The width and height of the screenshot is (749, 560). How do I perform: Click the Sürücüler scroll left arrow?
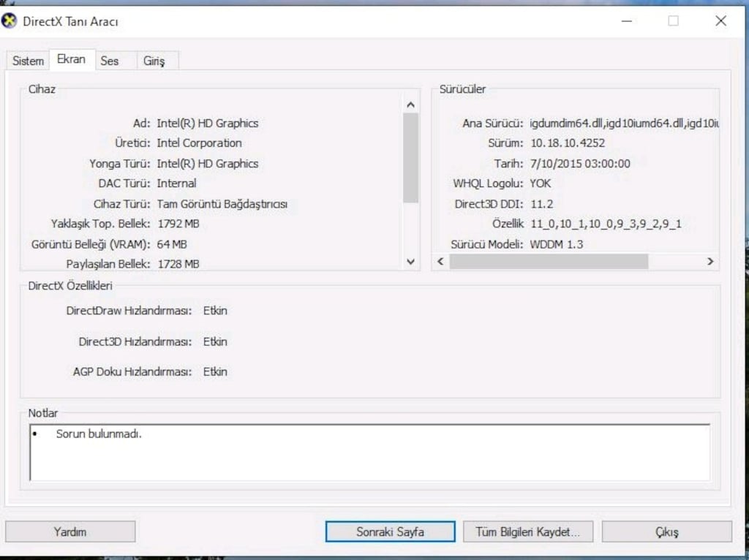tap(440, 262)
